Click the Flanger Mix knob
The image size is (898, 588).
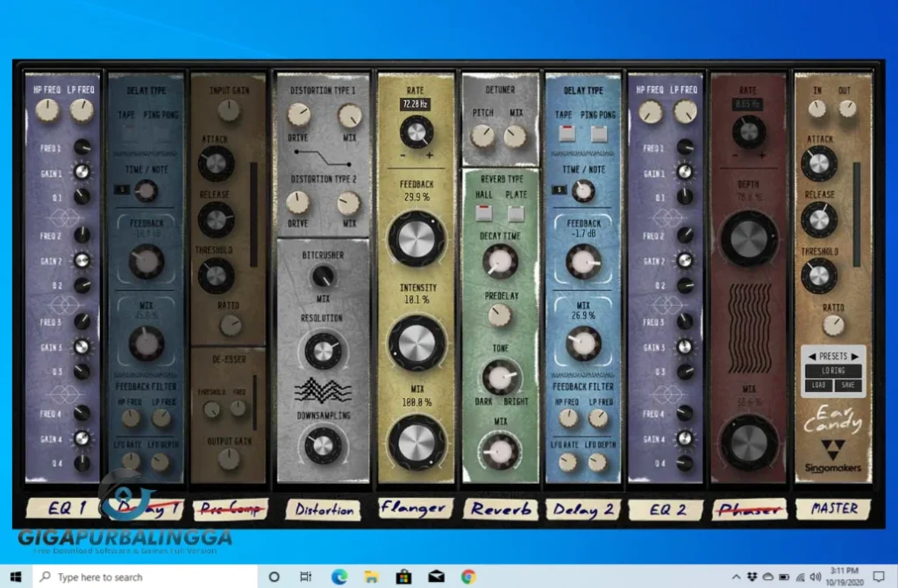click(417, 443)
